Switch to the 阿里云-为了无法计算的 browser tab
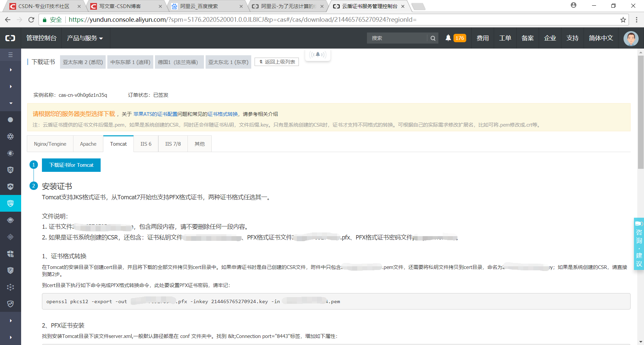 [288, 6]
